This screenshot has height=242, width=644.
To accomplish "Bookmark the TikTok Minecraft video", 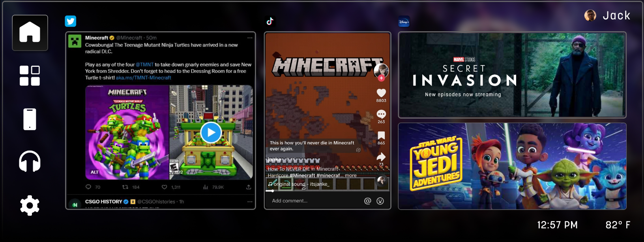I will pyautogui.click(x=381, y=136).
